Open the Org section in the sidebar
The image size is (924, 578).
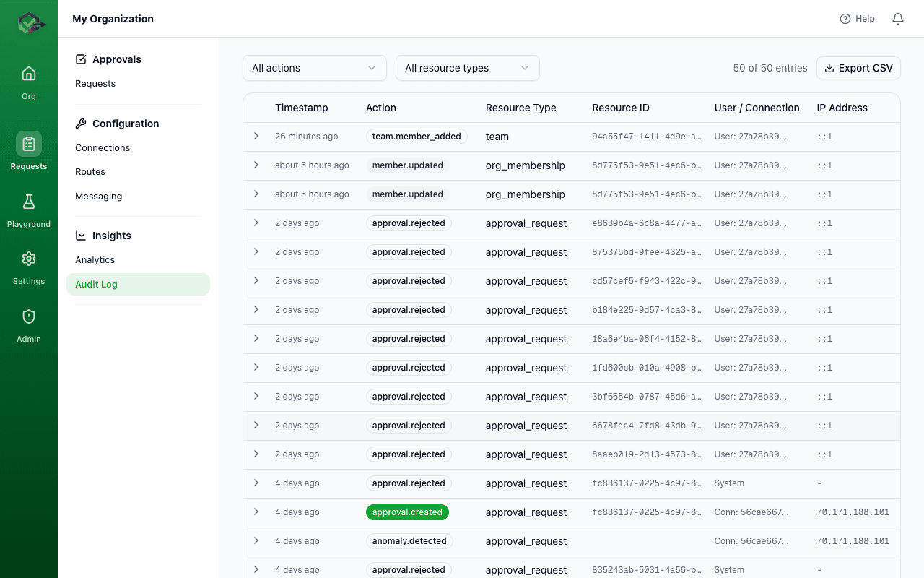(x=29, y=79)
